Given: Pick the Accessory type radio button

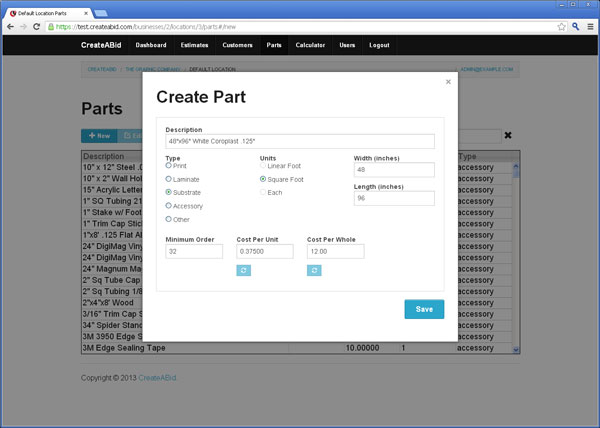Looking at the screenshot, I should point(169,205).
